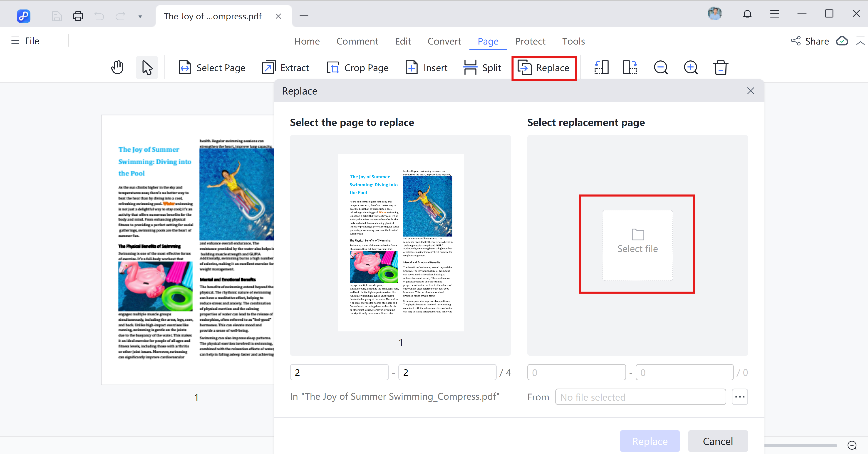Select the Hand pan tool

(117, 67)
